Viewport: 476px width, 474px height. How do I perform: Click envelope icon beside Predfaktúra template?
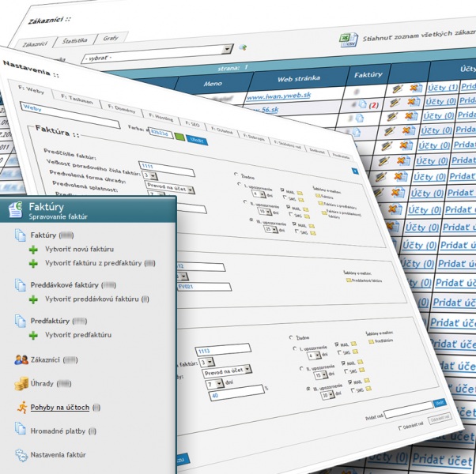tap(371, 342)
